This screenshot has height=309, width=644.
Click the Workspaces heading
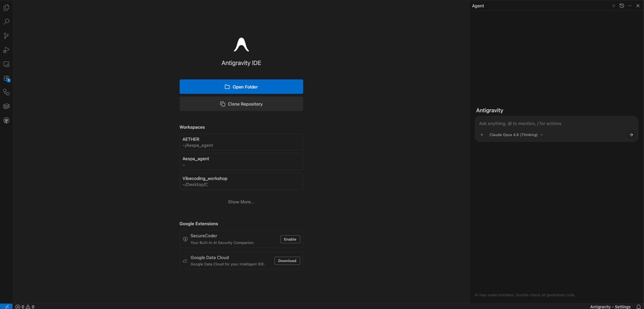192,127
